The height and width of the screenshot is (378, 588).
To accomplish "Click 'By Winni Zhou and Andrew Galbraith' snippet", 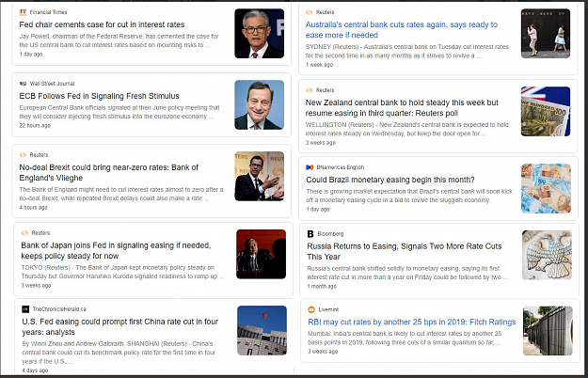I will 119,353.
